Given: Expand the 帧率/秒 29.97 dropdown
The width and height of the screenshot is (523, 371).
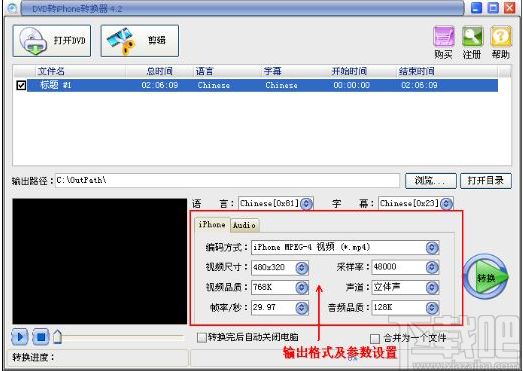Looking at the screenshot, I should pos(302,308).
